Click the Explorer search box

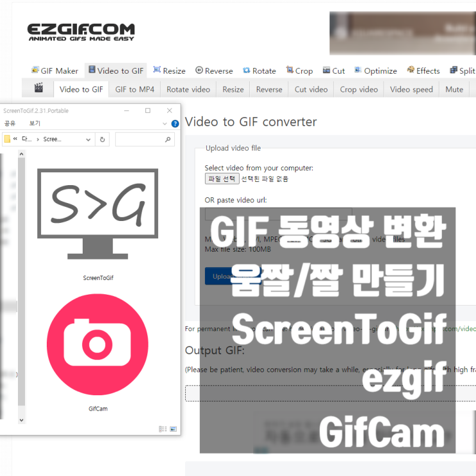[x=145, y=139]
